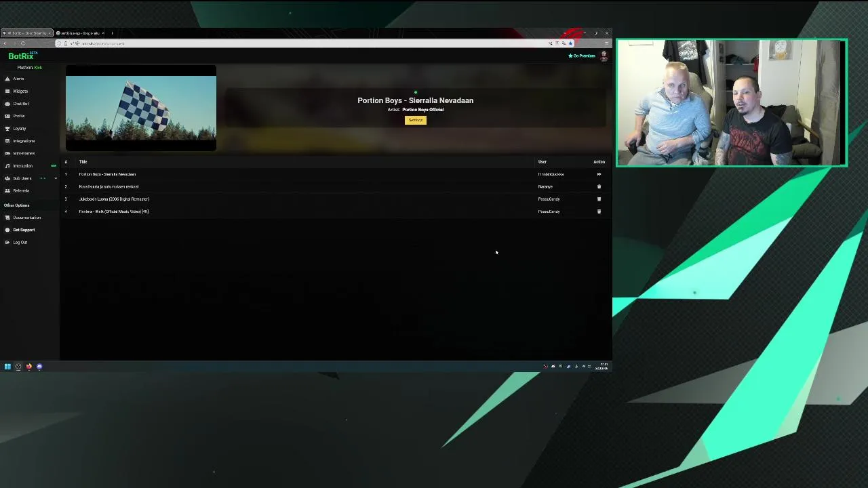
Task: Open Loyalty in the sidebar
Action: pyautogui.click(x=19, y=129)
